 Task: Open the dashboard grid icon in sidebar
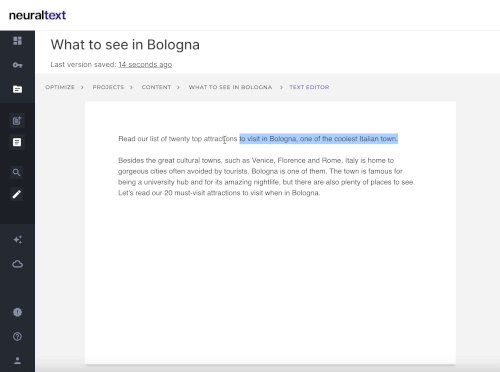pos(17,41)
